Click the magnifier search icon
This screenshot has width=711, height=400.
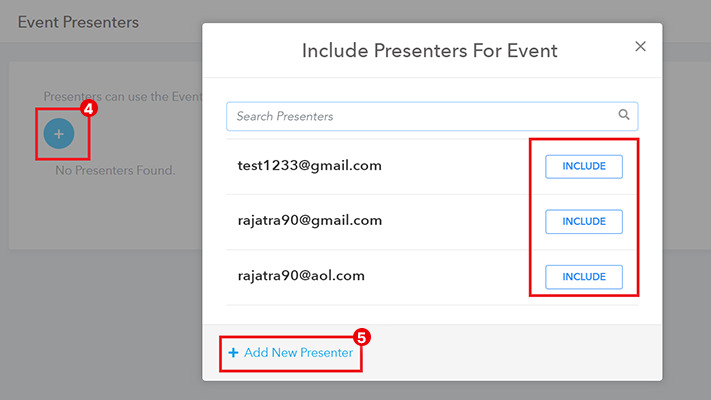pyautogui.click(x=624, y=115)
